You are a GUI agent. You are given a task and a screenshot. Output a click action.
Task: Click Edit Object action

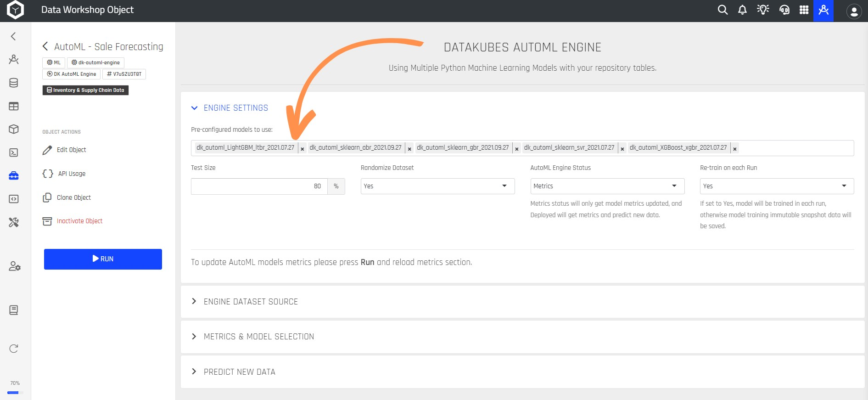(65, 150)
